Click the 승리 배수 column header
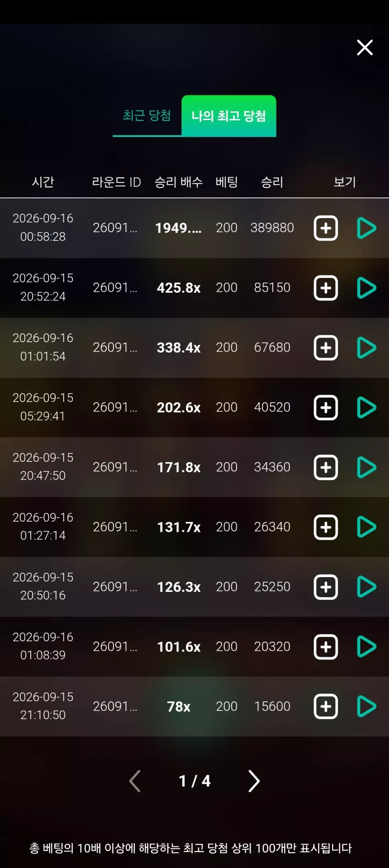The height and width of the screenshot is (868, 389). (x=178, y=182)
